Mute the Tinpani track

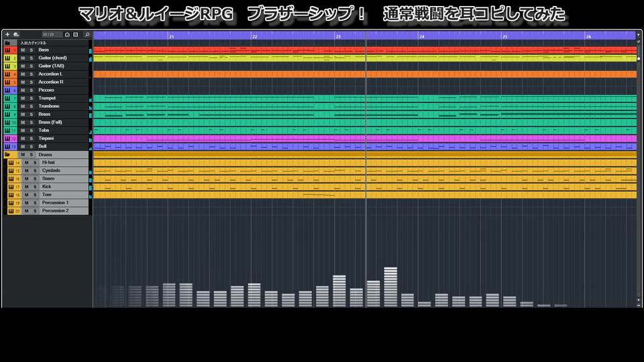click(23, 138)
